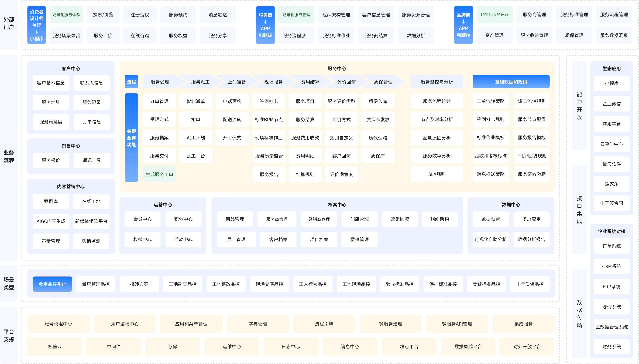Click the 标准BPM节点 box
This screenshot has height=364, width=639.
tap(269, 119)
